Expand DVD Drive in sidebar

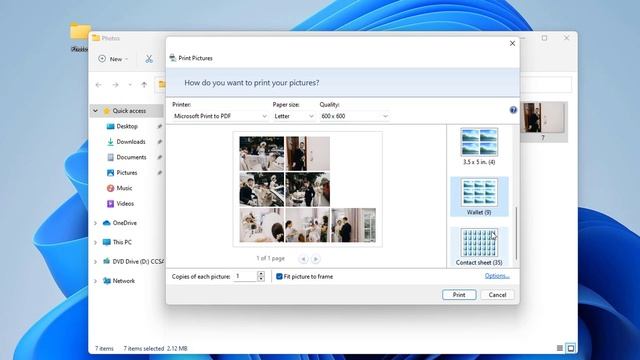(95, 261)
